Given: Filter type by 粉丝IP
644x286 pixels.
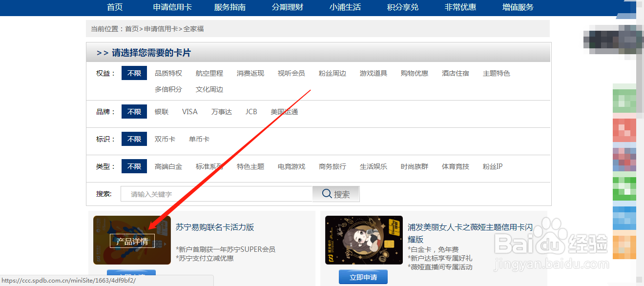Looking at the screenshot, I should (493, 166).
